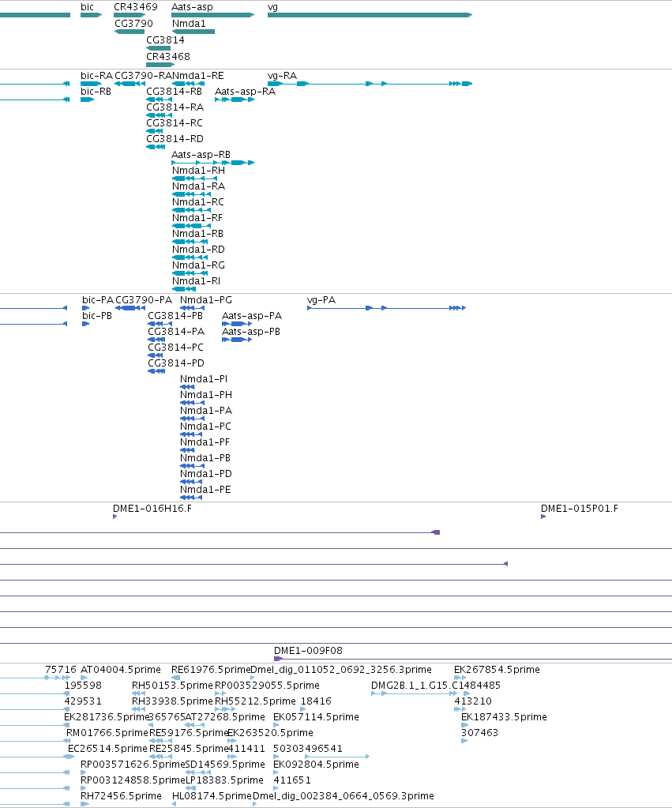Select the RH72456.5prime EST label
This screenshot has width=672, height=808.
tap(121, 796)
